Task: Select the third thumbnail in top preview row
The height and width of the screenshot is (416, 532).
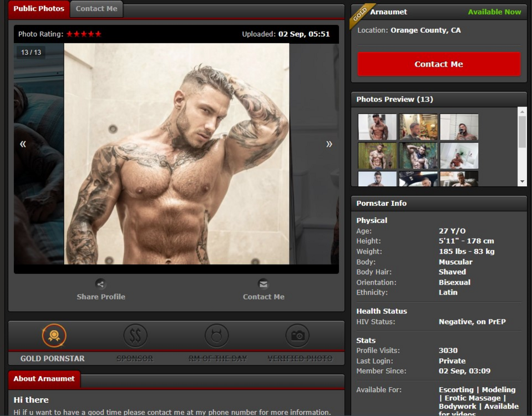Action: pyautogui.click(x=459, y=127)
